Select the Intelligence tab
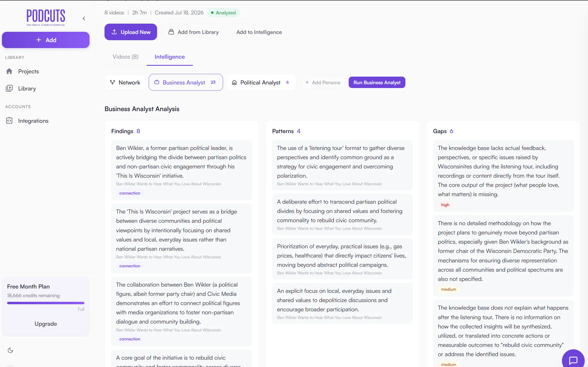 pos(170,57)
